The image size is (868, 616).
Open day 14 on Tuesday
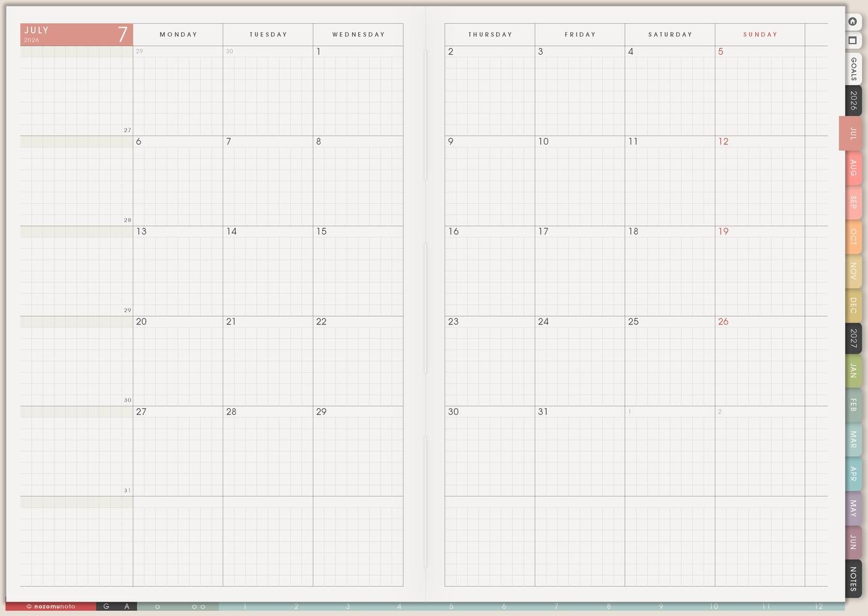231,231
